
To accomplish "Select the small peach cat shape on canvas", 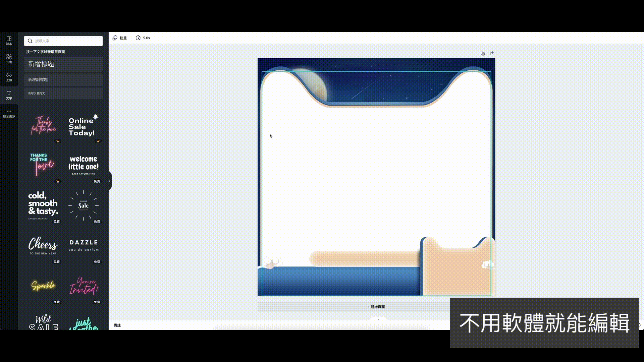I will coord(458,266).
